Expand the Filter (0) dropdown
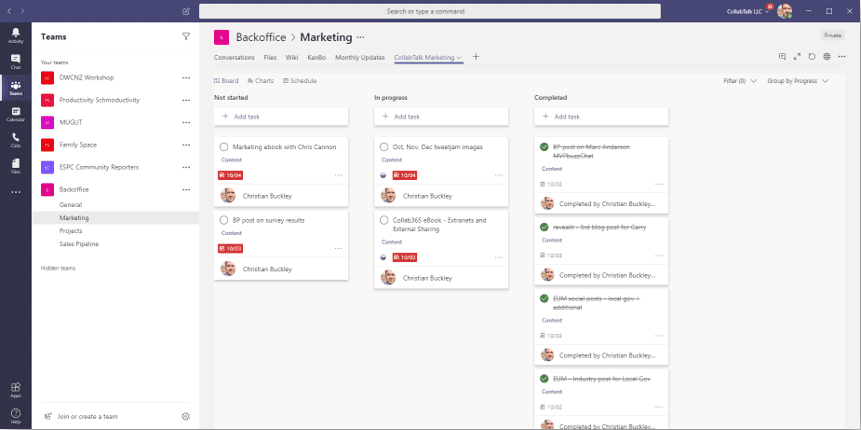 coord(740,81)
